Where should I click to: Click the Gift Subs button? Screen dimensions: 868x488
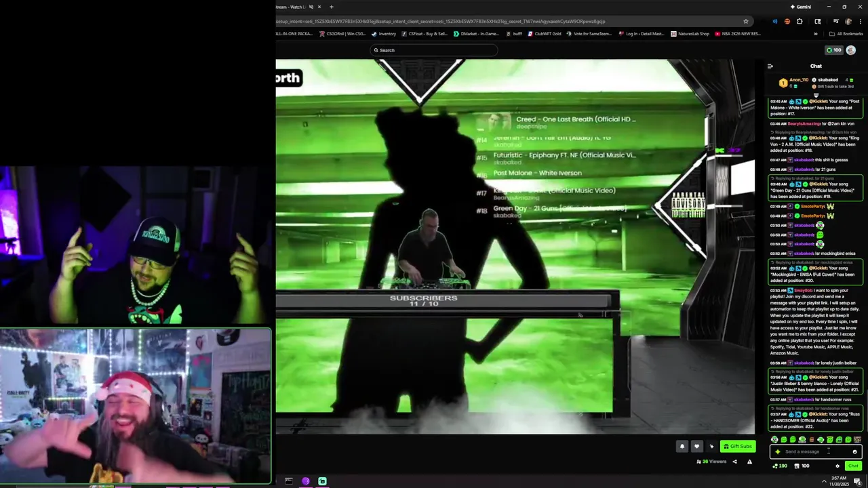pyautogui.click(x=738, y=446)
